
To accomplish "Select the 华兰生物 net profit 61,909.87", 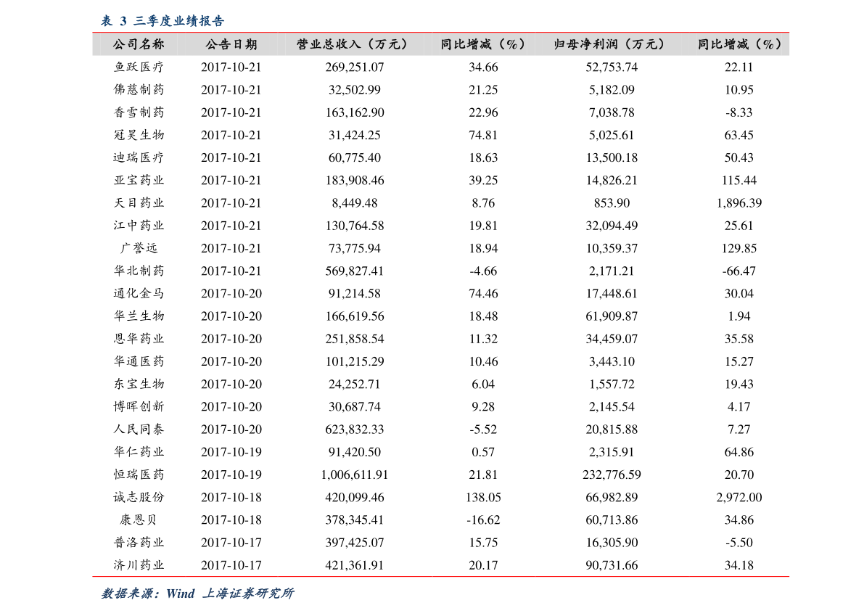I will tap(612, 316).
